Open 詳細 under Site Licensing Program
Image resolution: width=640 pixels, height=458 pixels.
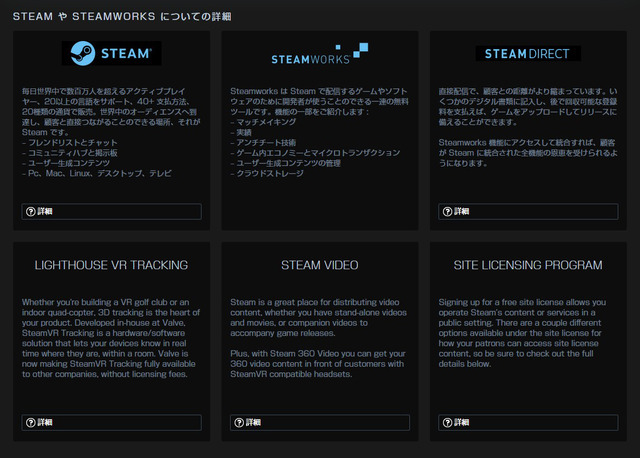pos(528,422)
